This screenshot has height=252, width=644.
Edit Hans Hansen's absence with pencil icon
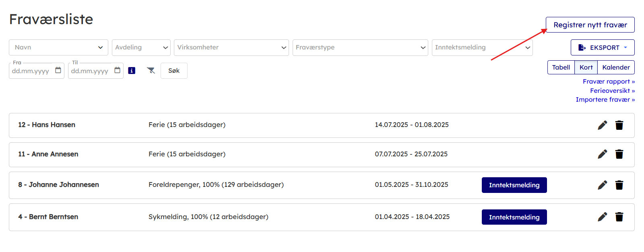coord(602,125)
